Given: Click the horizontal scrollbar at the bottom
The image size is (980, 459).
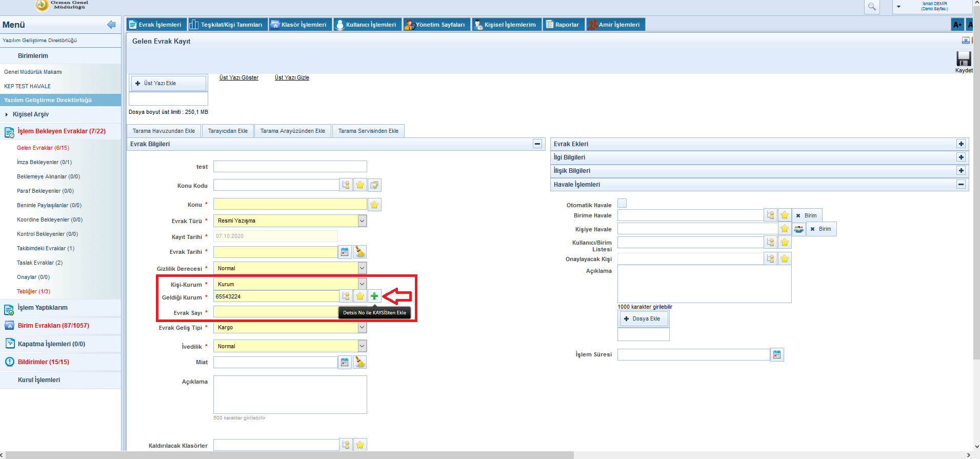Looking at the screenshot, I should pos(287,455).
